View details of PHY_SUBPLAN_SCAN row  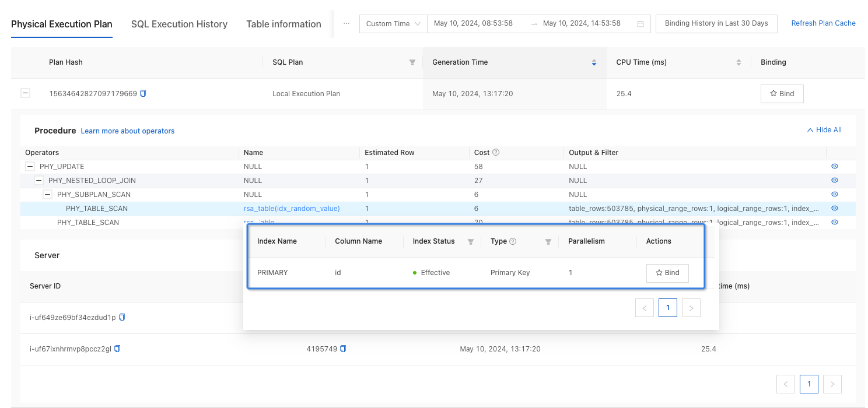pos(835,194)
